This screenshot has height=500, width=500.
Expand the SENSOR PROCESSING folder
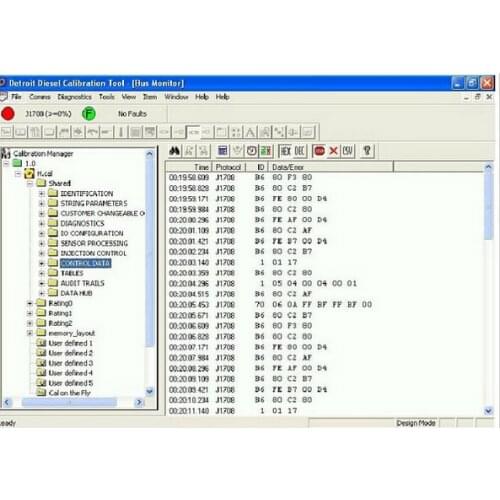(x=42, y=243)
